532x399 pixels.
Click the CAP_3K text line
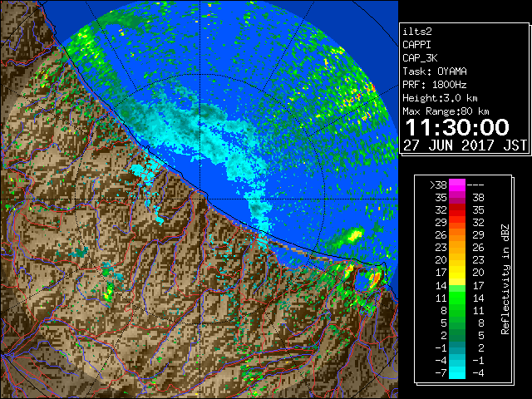(420, 58)
